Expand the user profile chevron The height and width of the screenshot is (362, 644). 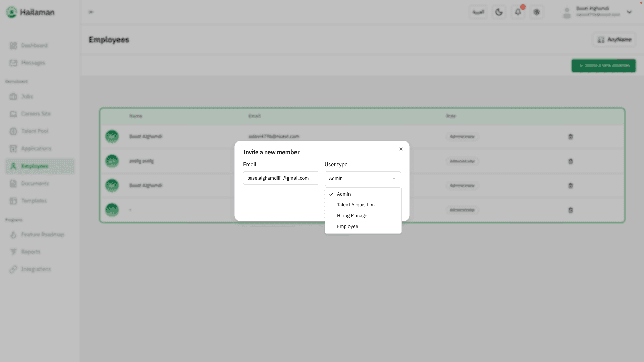pyautogui.click(x=629, y=12)
